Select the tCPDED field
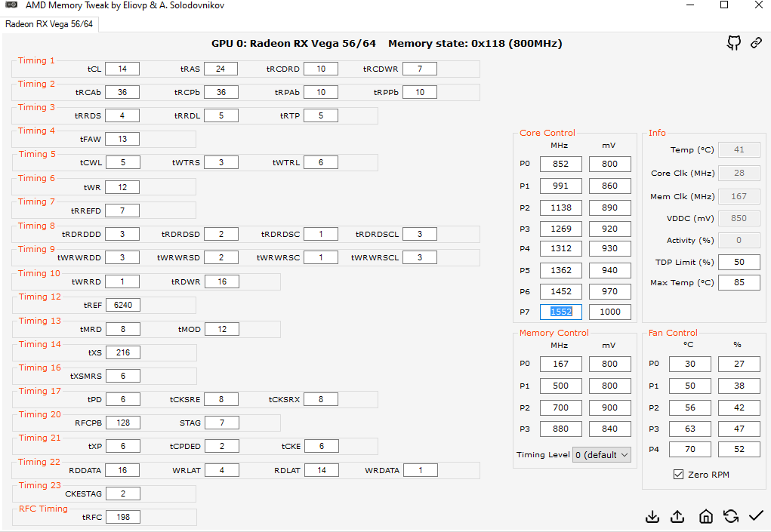This screenshot has width=771, height=532. coord(222,446)
